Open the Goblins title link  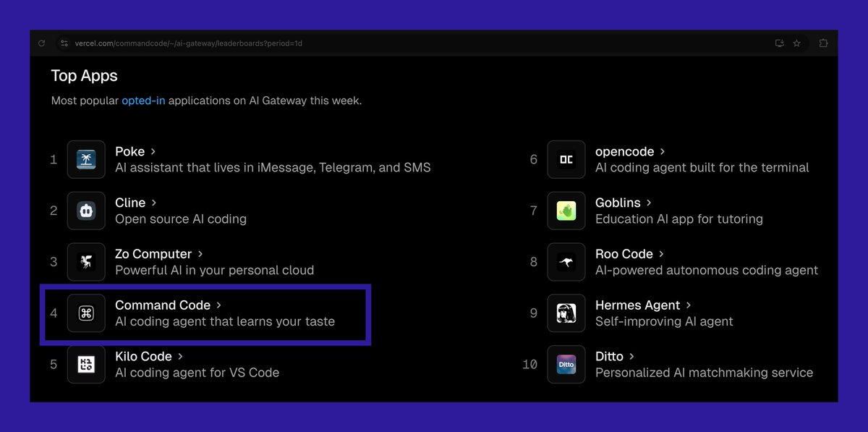pyautogui.click(x=618, y=203)
